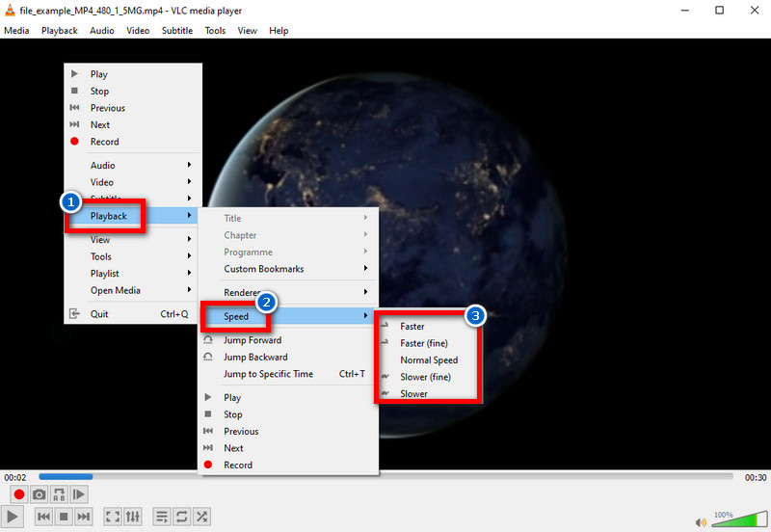Select Faster (fine) speed option
This screenshot has width=771, height=532.
tap(428, 343)
